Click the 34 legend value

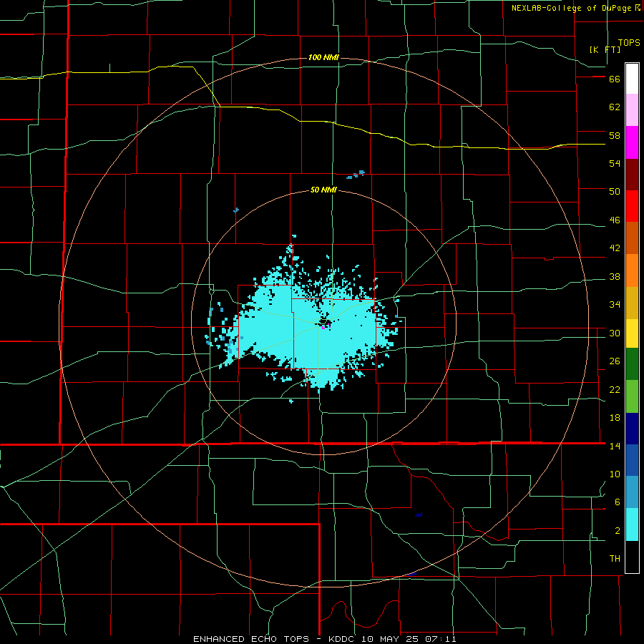click(615, 305)
